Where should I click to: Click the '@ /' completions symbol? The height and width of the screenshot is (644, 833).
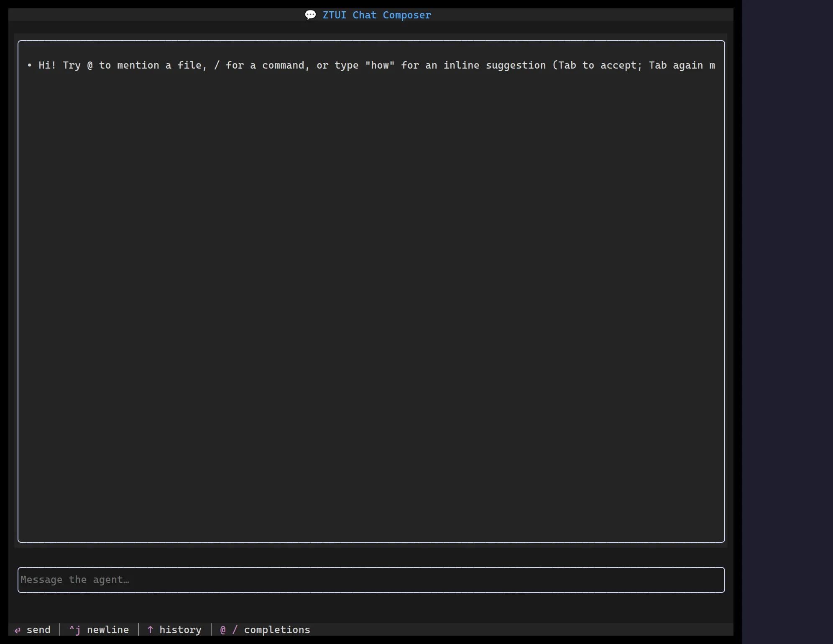click(229, 630)
